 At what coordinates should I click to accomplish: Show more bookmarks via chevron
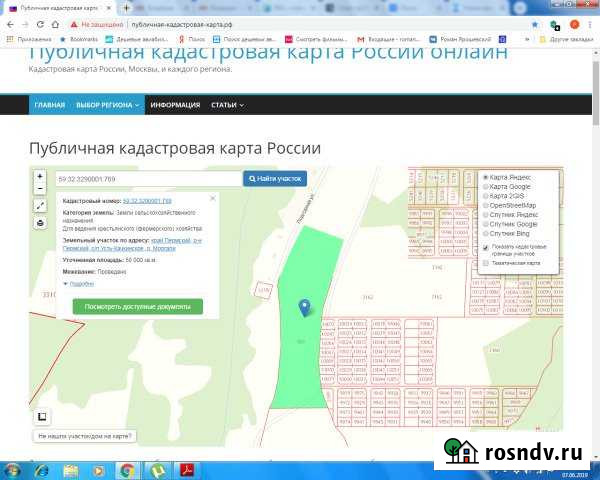coord(527,39)
